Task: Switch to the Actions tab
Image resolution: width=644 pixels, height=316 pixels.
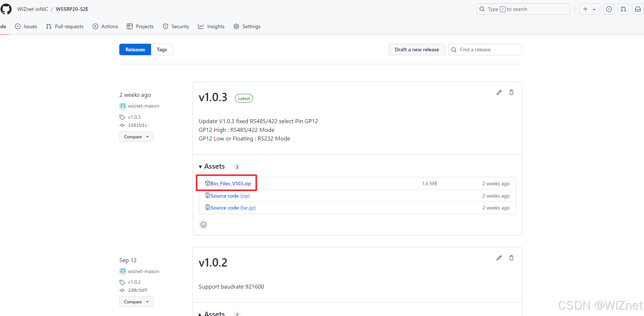Action: click(x=106, y=26)
